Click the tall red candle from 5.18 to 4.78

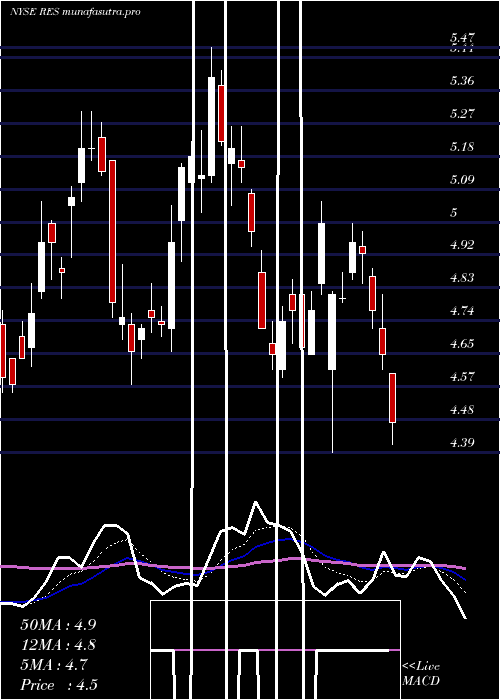(112, 232)
